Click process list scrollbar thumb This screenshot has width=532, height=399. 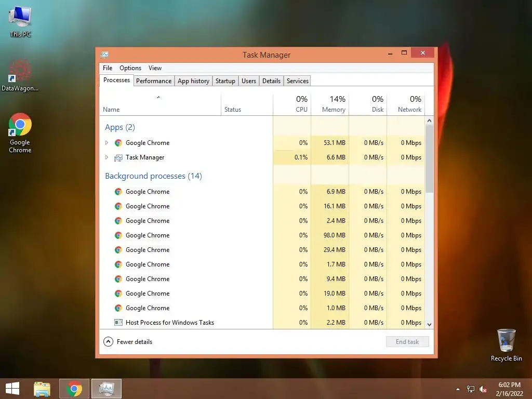pyautogui.click(x=429, y=159)
